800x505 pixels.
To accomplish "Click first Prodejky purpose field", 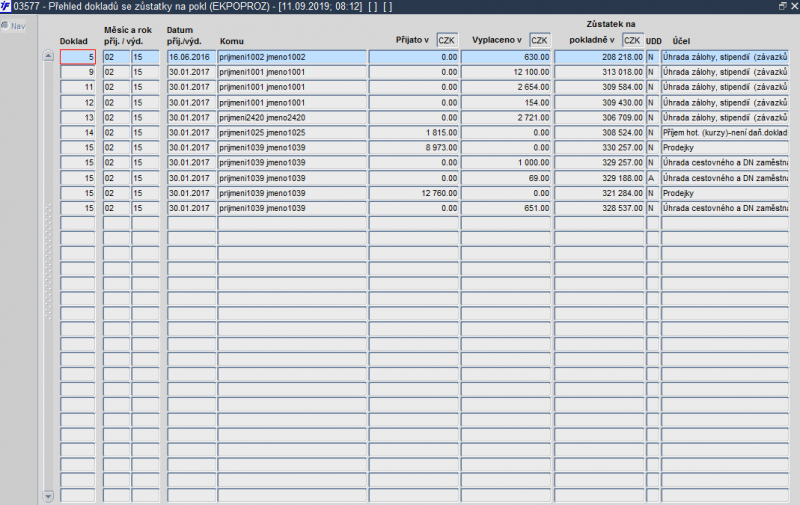I will [x=724, y=147].
